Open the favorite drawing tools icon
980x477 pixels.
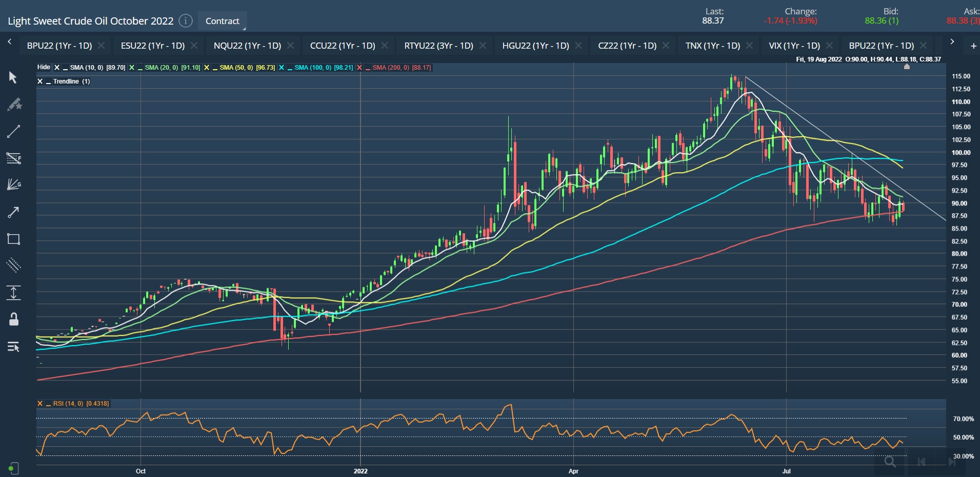tap(14, 105)
